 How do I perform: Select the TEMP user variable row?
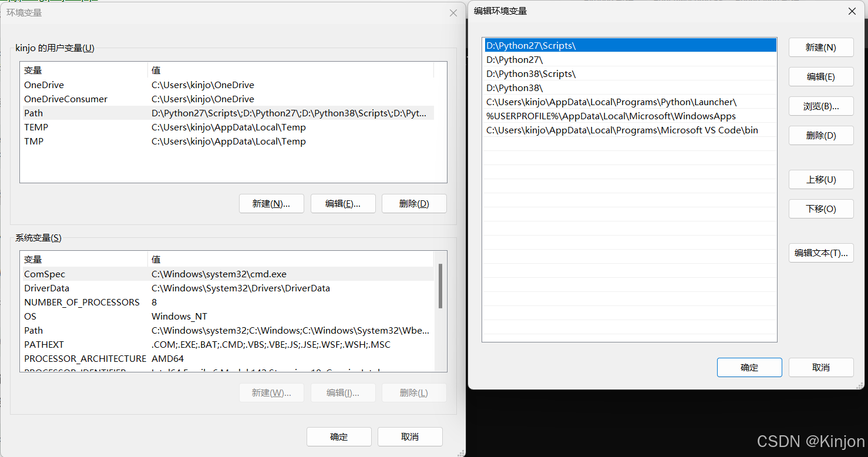pyautogui.click(x=227, y=127)
